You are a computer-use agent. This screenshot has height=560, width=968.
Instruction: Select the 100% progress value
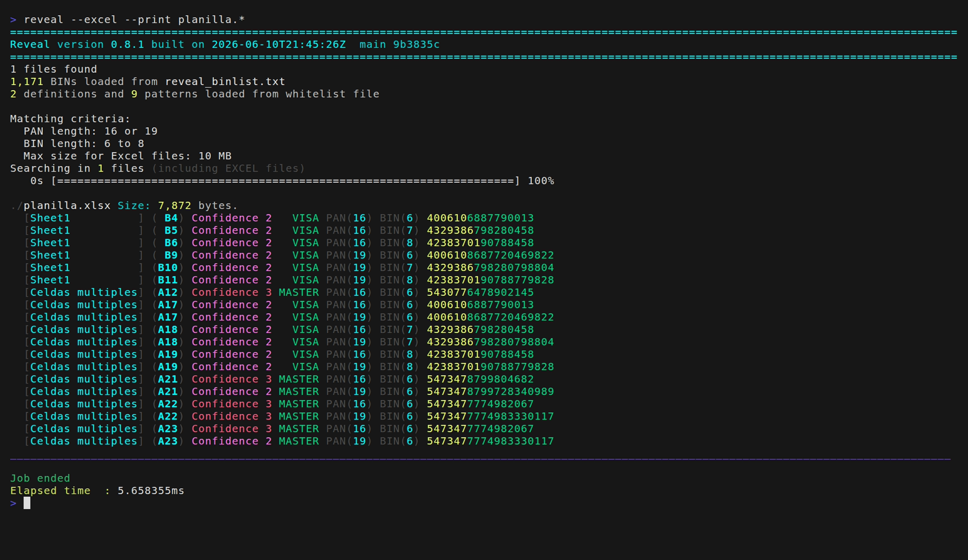coord(541,181)
